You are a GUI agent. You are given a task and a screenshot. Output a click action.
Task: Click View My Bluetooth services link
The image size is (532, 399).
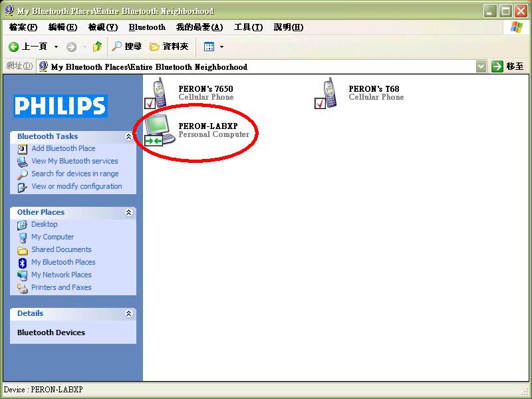pyautogui.click(x=74, y=161)
